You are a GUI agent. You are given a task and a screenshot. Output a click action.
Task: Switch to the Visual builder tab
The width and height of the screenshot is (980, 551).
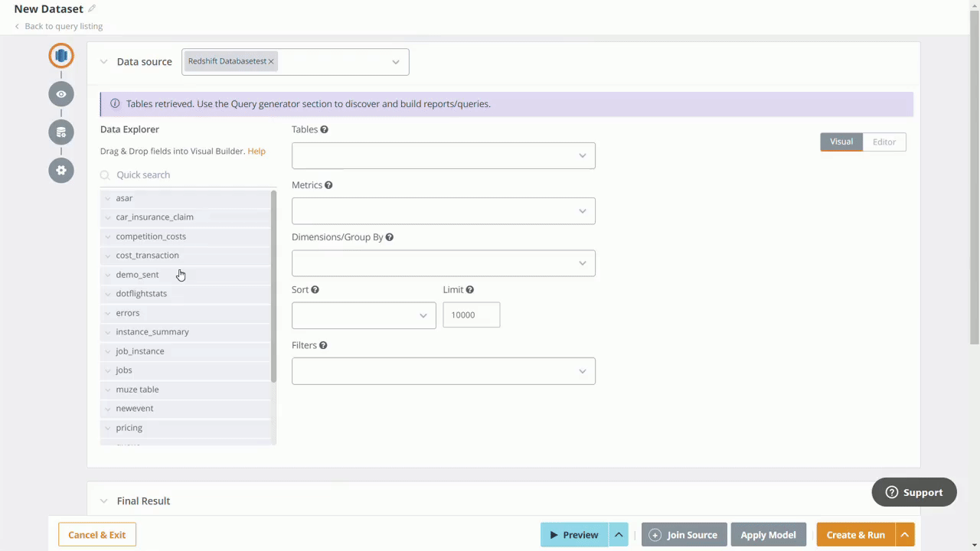(841, 142)
